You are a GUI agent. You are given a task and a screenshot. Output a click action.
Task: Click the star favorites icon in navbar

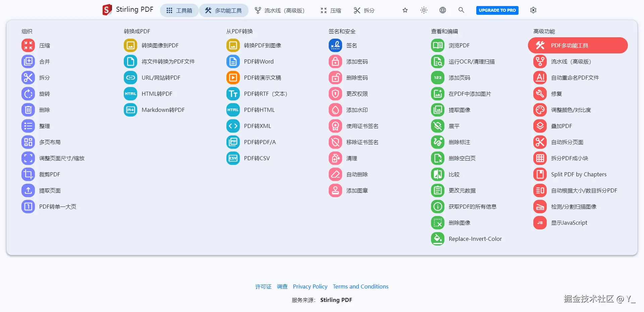(405, 10)
